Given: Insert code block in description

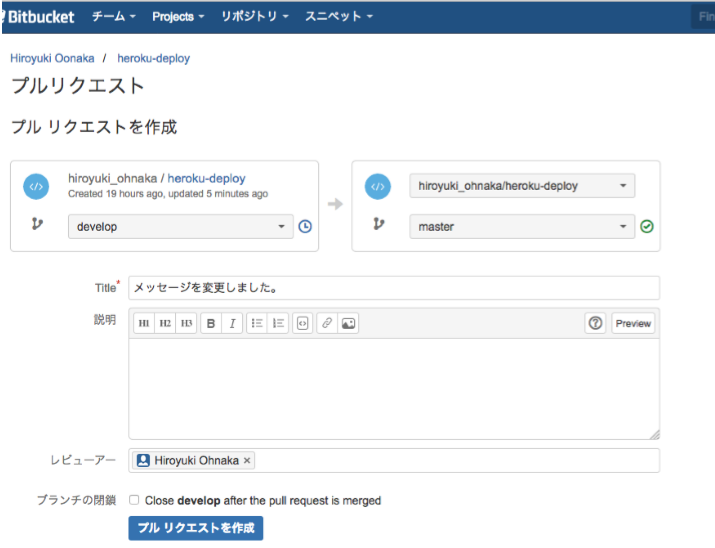Looking at the screenshot, I should [302, 323].
